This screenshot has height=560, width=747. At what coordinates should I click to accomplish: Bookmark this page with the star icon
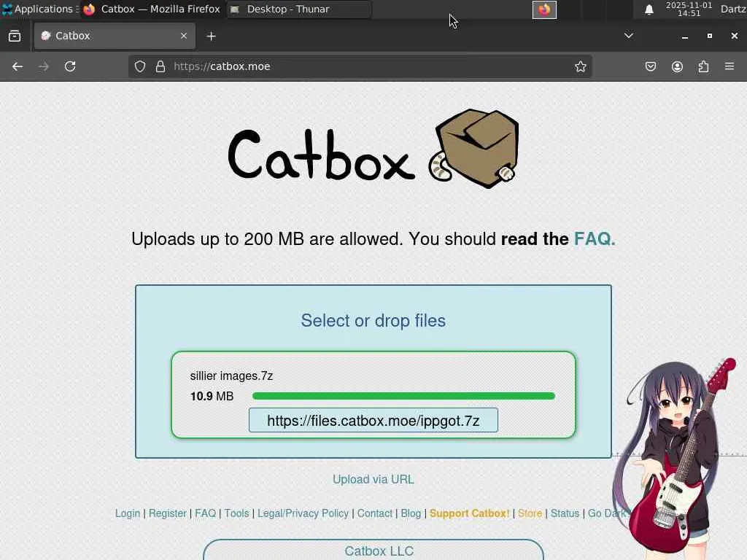tap(580, 66)
